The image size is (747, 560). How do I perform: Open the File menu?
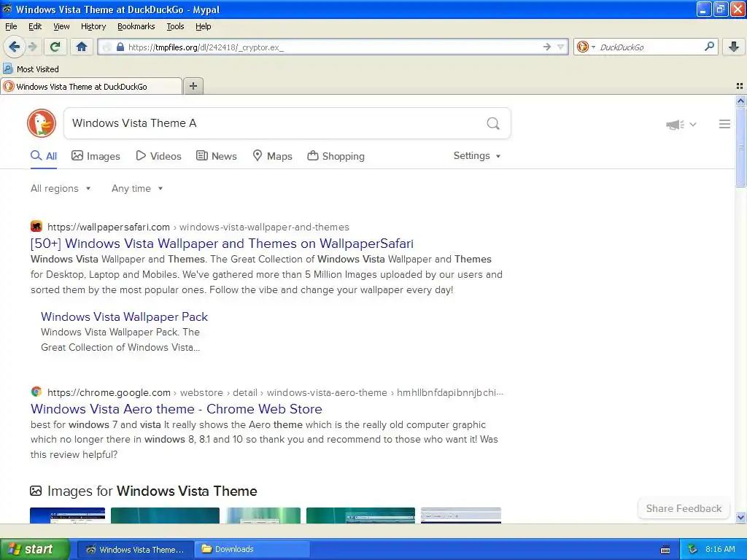point(11,26)
